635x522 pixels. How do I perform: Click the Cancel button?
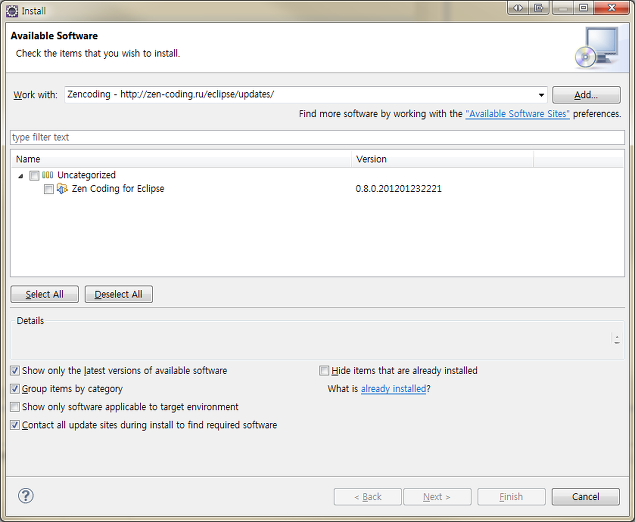[x=586, y=496]
